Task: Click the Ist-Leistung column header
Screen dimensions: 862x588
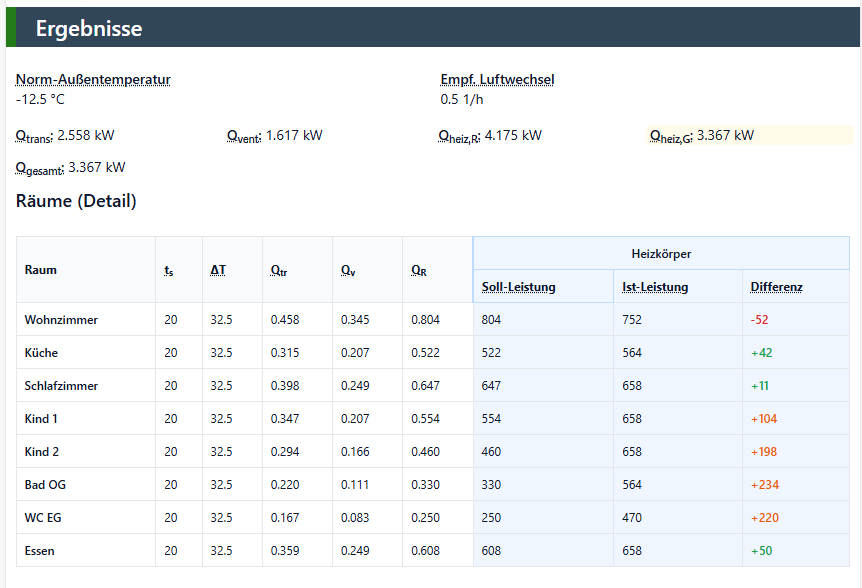Action: click(x=655, y=287)
